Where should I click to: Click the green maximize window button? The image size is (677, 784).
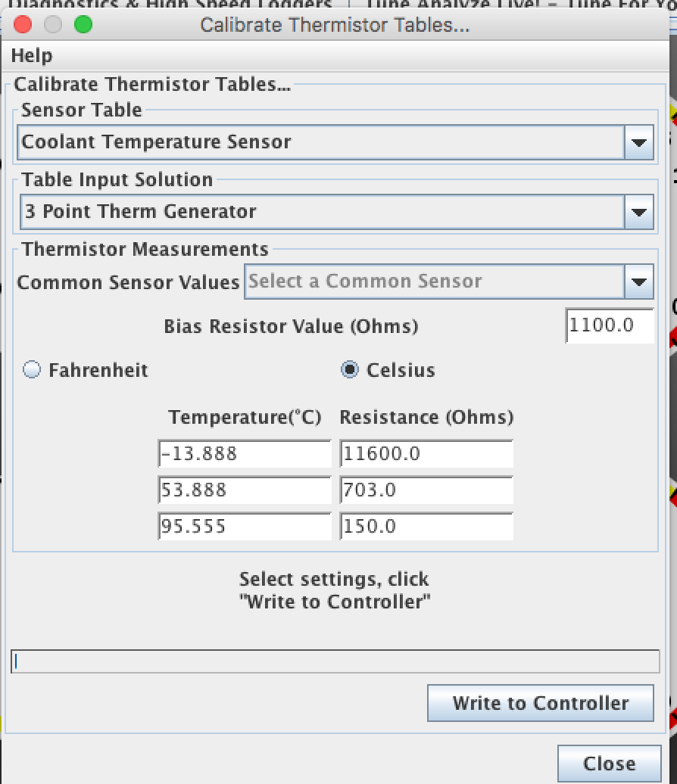pyautogui.click(x=83, y=24)
